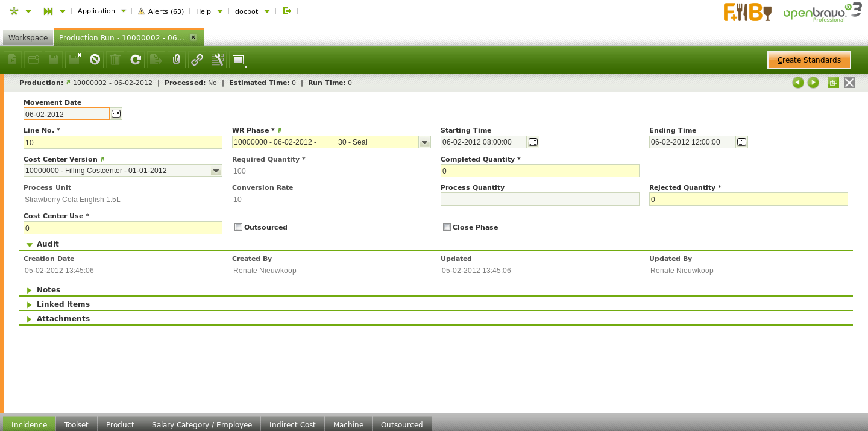This screenshot has height=431, width=868.
Task: Open the Indirect Cost tab
Action: pos(292,424)
